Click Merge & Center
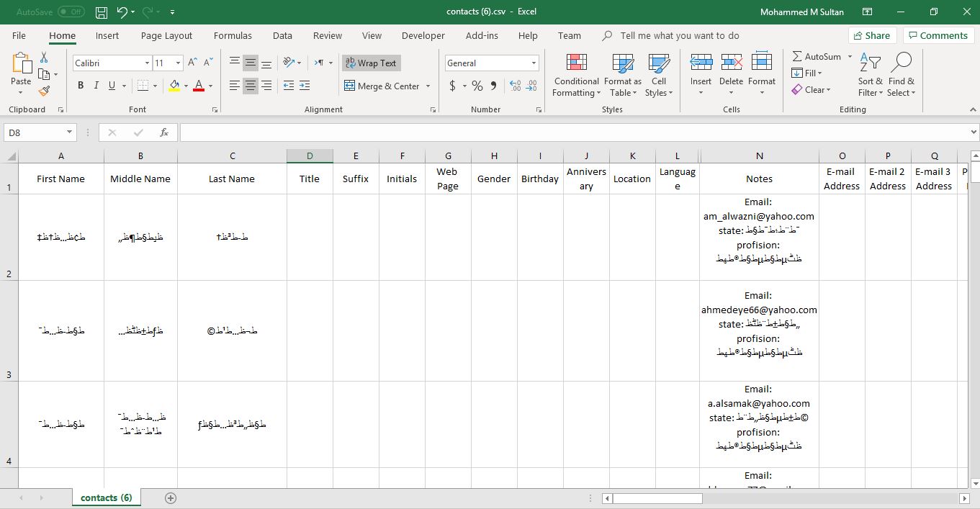This screenshot has height=509, width=980. 382,86
